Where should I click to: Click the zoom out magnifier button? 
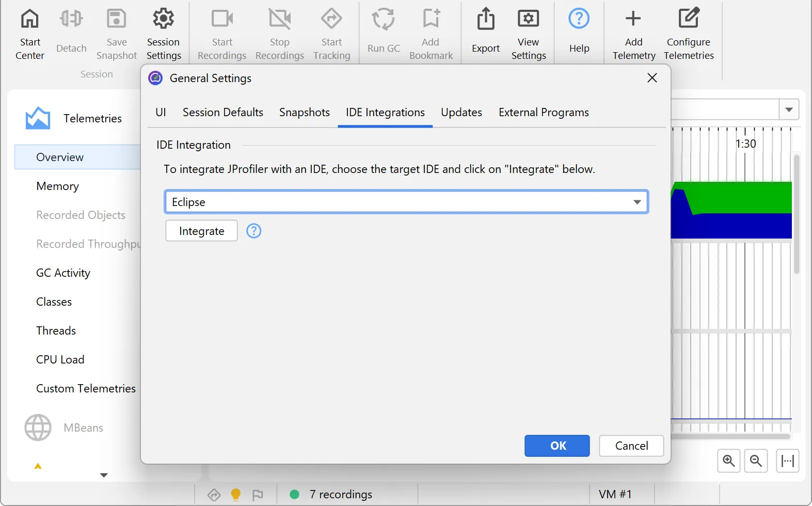(x=756, y=461)
